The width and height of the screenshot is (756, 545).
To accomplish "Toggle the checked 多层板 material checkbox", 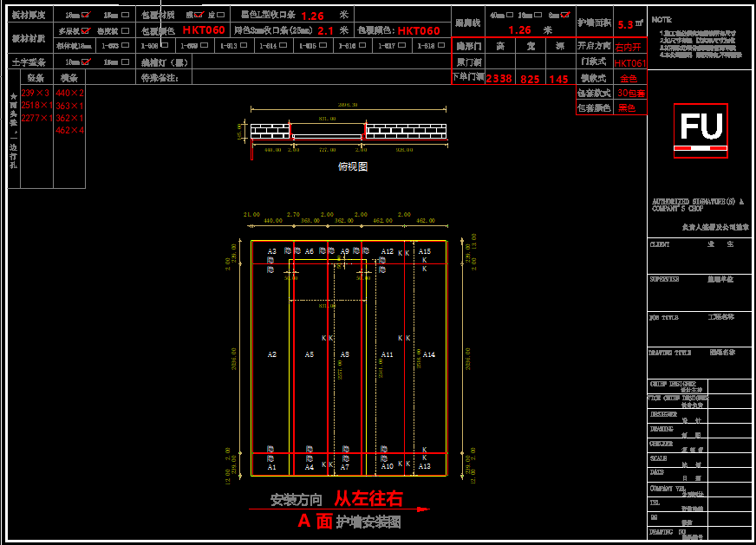I will click(85, 30).
